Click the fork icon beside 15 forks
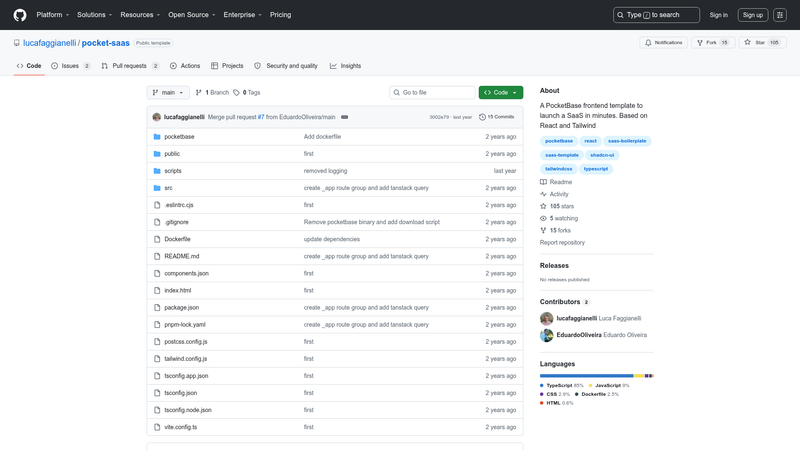Screen dimensions: 800x450 (543, 231)
